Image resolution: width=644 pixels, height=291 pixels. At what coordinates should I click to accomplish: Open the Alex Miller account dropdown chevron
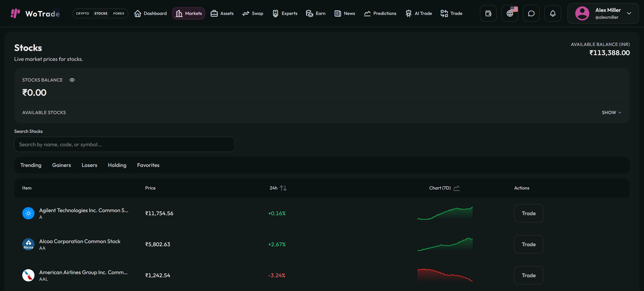pyautogui.click(x=629, y=13)
